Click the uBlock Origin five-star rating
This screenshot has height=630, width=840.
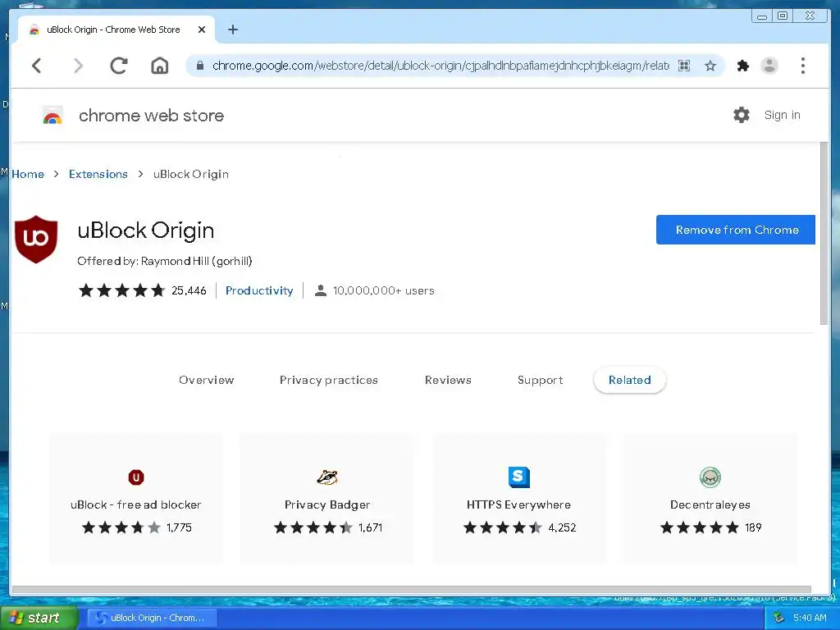click(121, 290)
